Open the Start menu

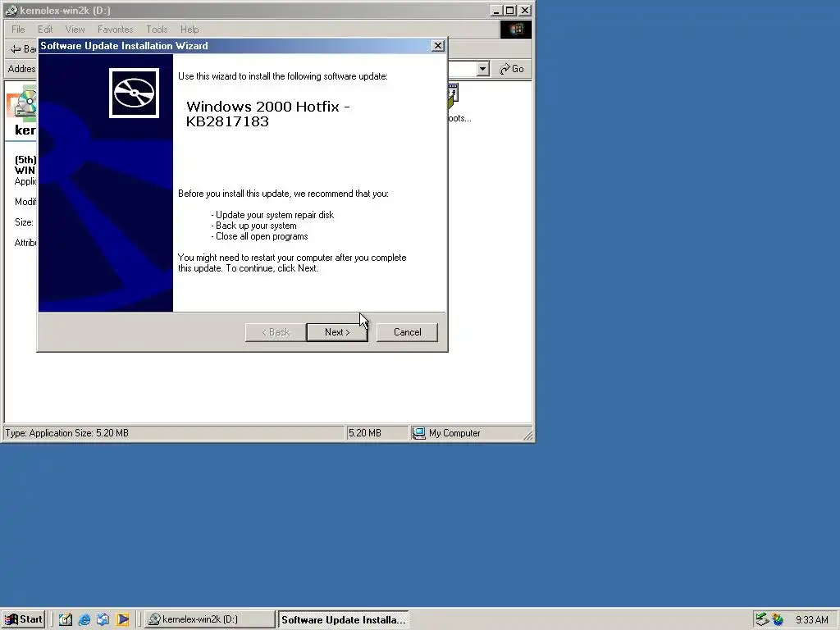[x=23, y=620]
